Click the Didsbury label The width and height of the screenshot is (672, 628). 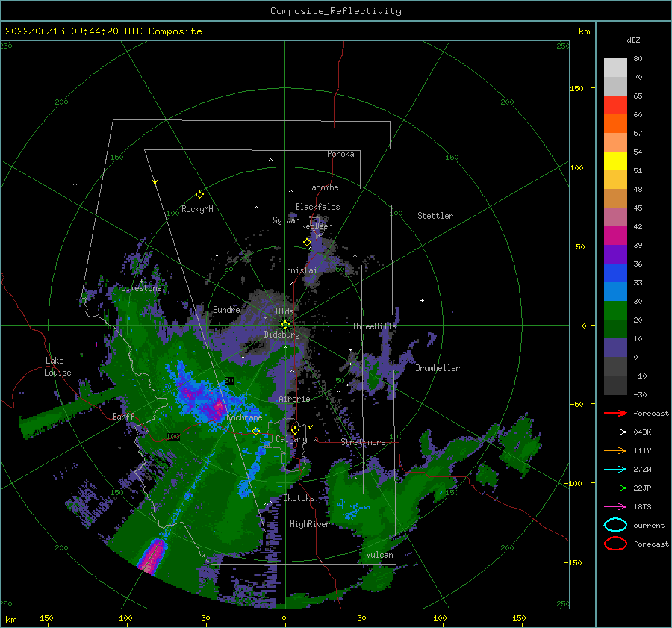tap(282, 335)
